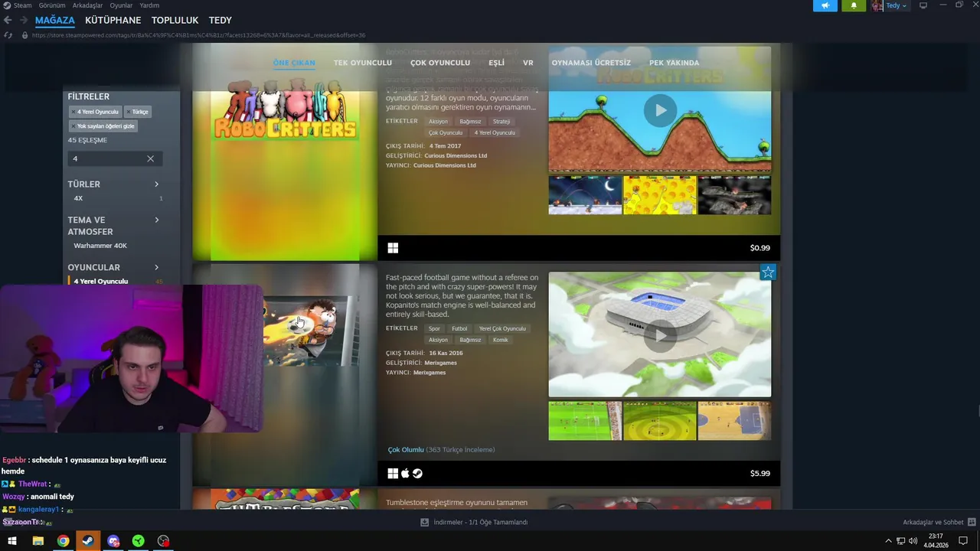
Task: Open the announcements megaphone button
Action: click(825, 5)
